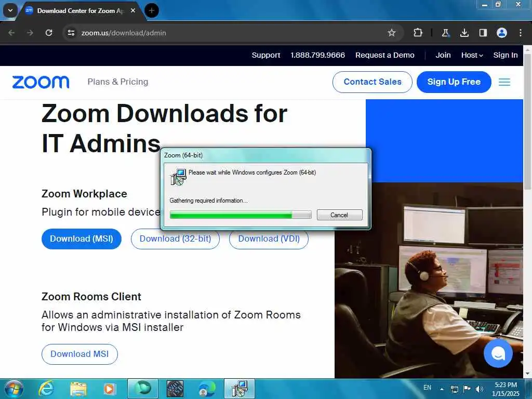Screen dimensions: 532x399
Task: Open Chrome Labs flask icon
Action: tap(445, 33)
